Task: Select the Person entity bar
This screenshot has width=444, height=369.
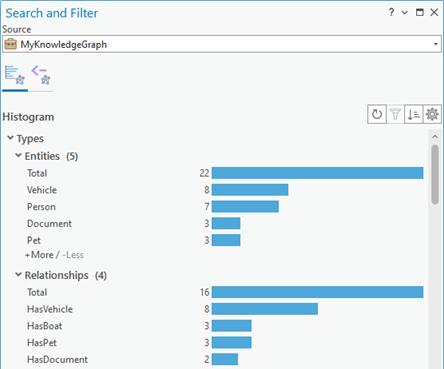Action: click(245, 207)
